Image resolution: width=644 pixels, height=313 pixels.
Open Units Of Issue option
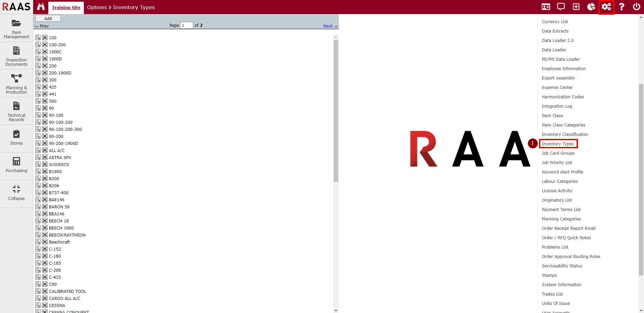click(555, 304)
